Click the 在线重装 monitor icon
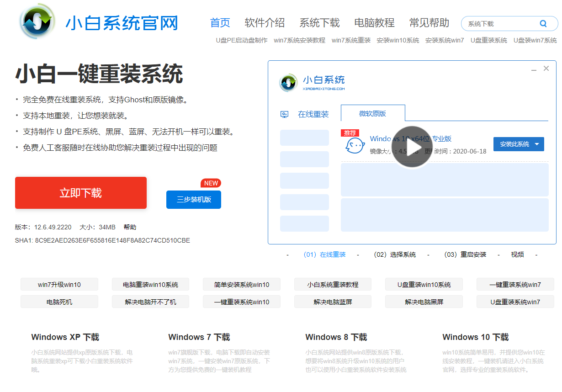562x392 pixels. point(284,115)
